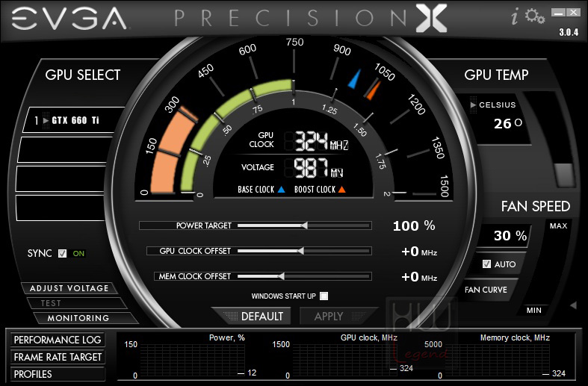The height and width of the screenshot is (386, 588).
Task: Click the voltage 987 mV readout
Action: (318, 168)
